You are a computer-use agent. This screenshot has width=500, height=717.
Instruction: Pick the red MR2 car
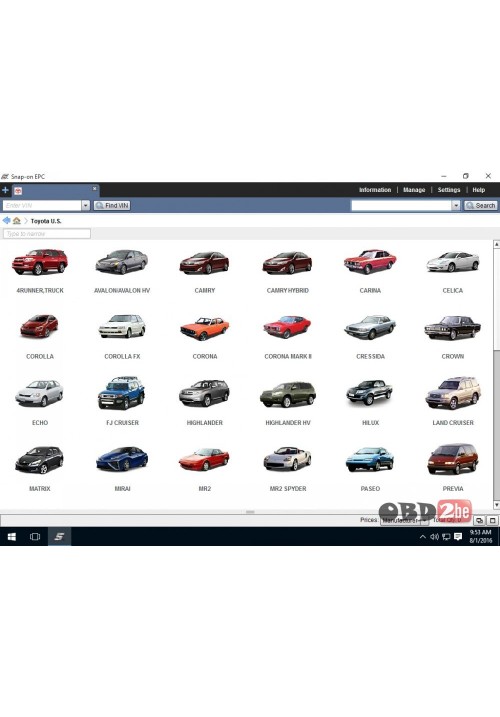pos(204,460)
